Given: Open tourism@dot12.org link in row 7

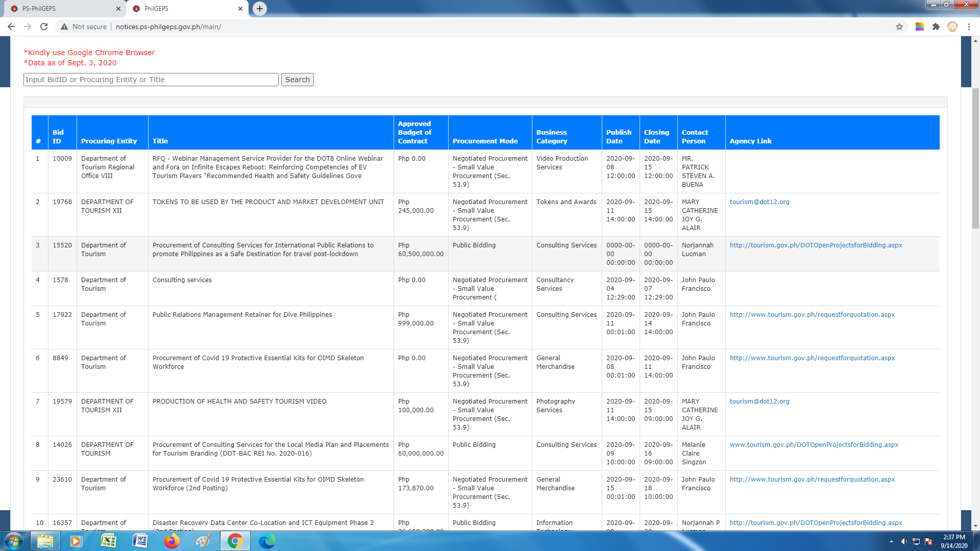Looking at the screenshot, I should (x=759, y=402).
